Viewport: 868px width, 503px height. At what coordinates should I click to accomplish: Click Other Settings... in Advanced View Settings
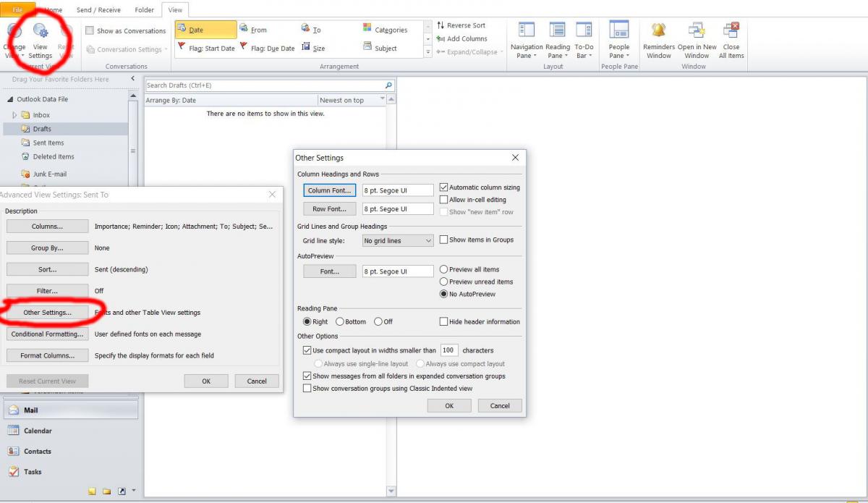47,313
